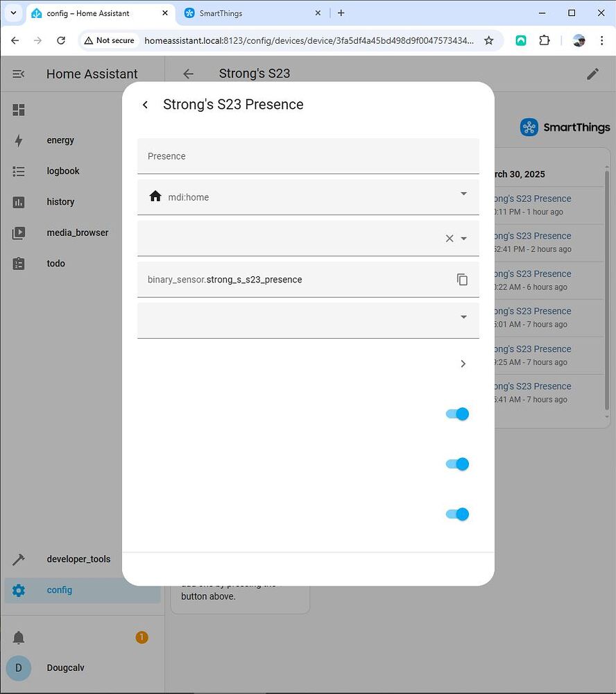Go back using the dialog's back arrow

click(145, 104)
